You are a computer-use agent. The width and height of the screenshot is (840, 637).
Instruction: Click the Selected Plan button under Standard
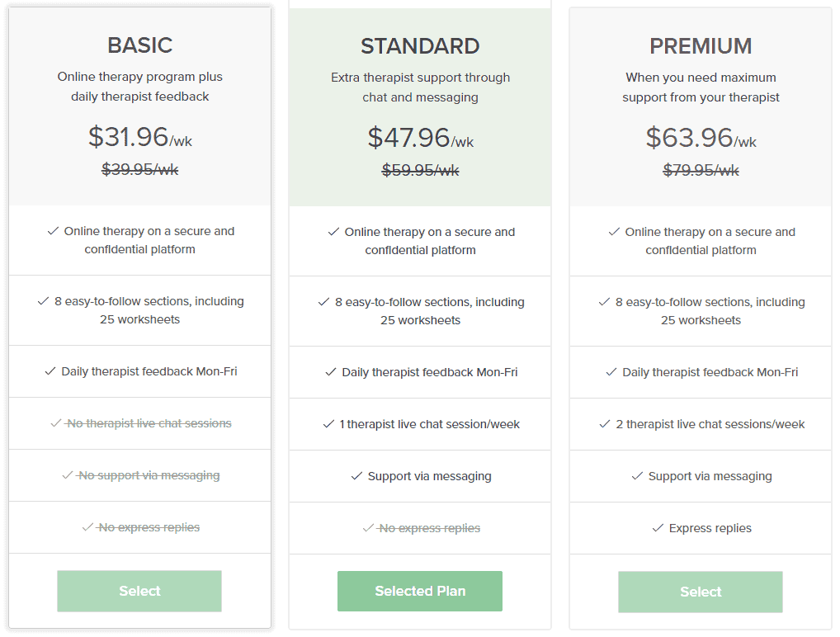tap(420, 591)
